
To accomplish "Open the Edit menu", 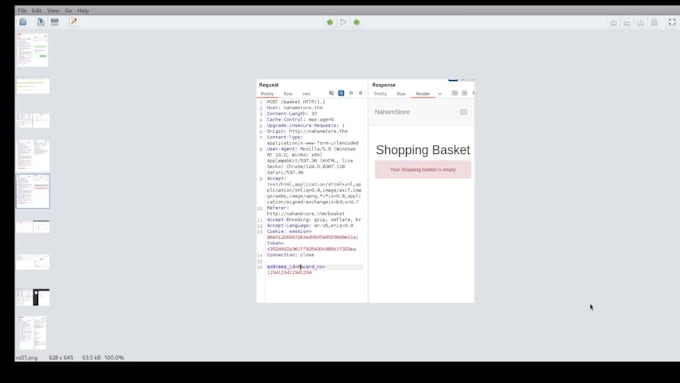I will 37,10.
